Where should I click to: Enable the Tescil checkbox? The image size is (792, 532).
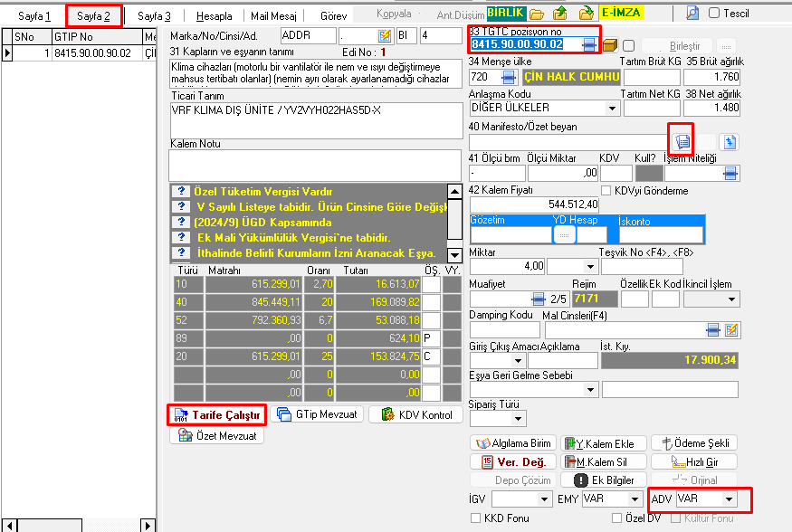point(714,14)
